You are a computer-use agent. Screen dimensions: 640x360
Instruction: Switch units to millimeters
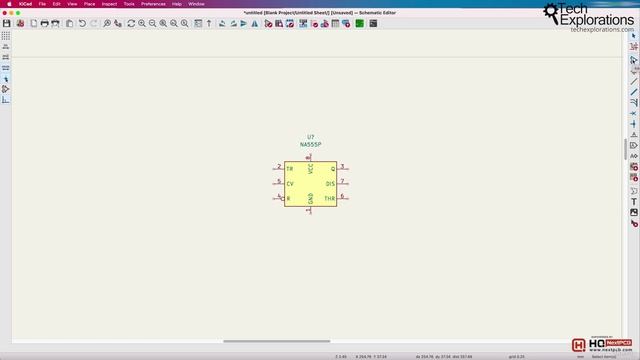point(6,68)
